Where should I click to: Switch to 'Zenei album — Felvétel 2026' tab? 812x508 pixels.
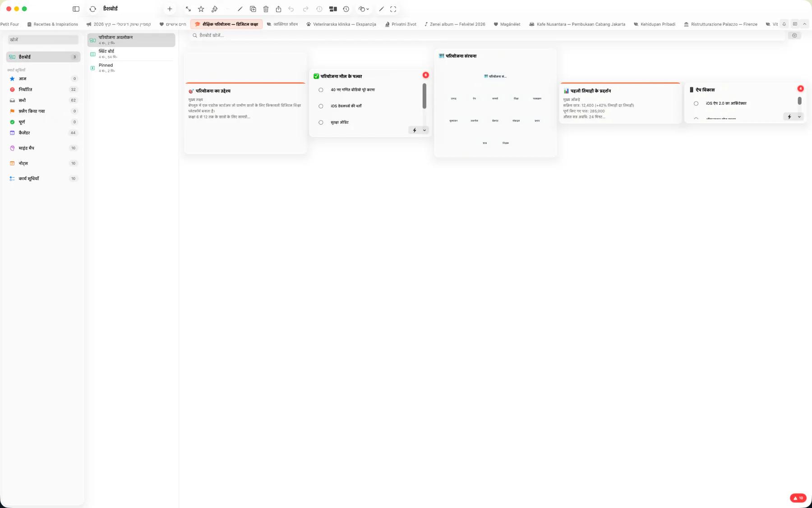point(455,24)
